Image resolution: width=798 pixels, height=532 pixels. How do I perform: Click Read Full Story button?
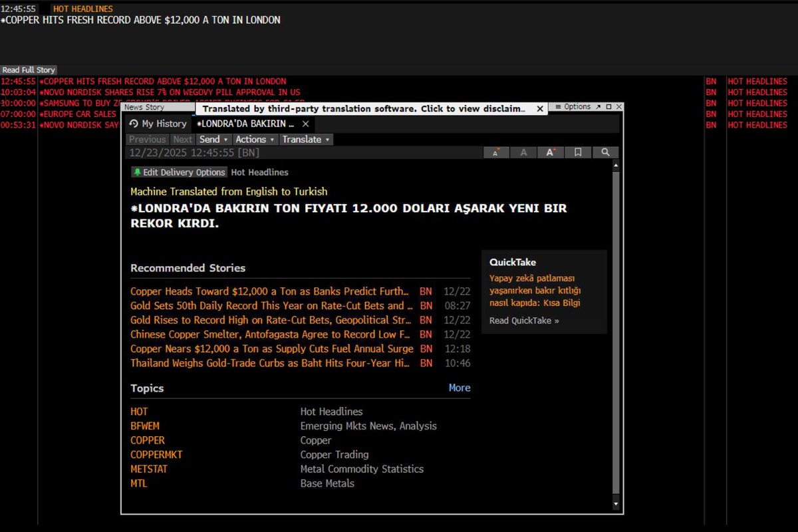28,70
